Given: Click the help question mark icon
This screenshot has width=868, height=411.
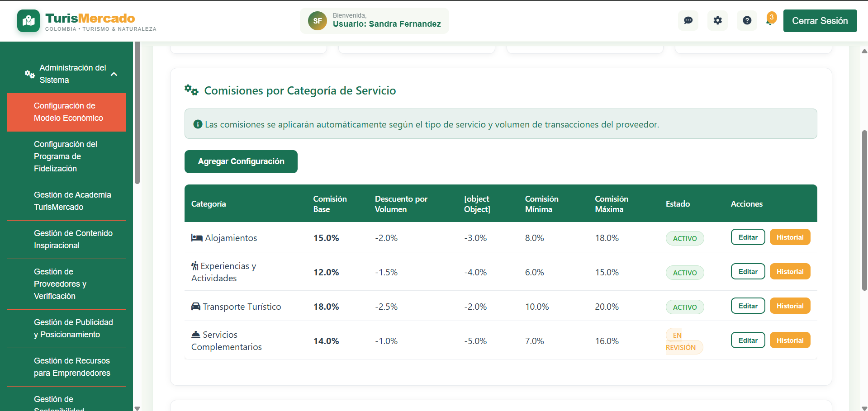Looking at the screenshot, I should pyautogui.click(x=747, y=20).
